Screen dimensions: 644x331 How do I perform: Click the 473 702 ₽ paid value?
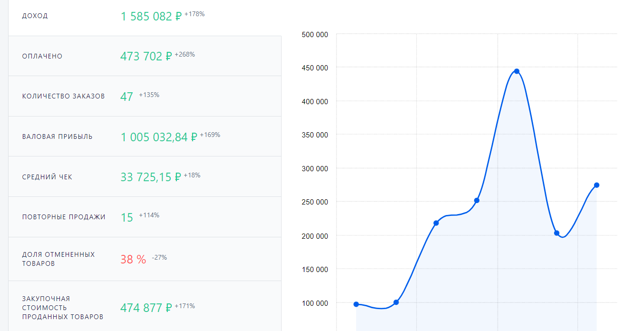click(x=146, y=57)
